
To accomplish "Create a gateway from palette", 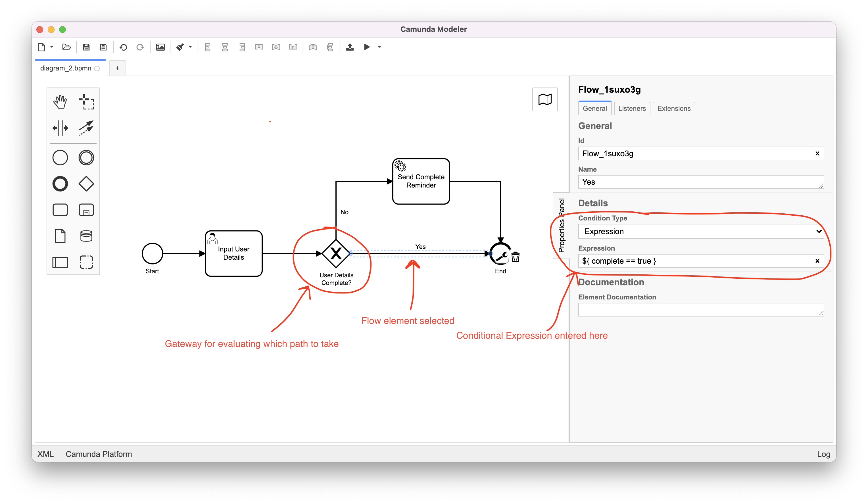I will 86,184.
